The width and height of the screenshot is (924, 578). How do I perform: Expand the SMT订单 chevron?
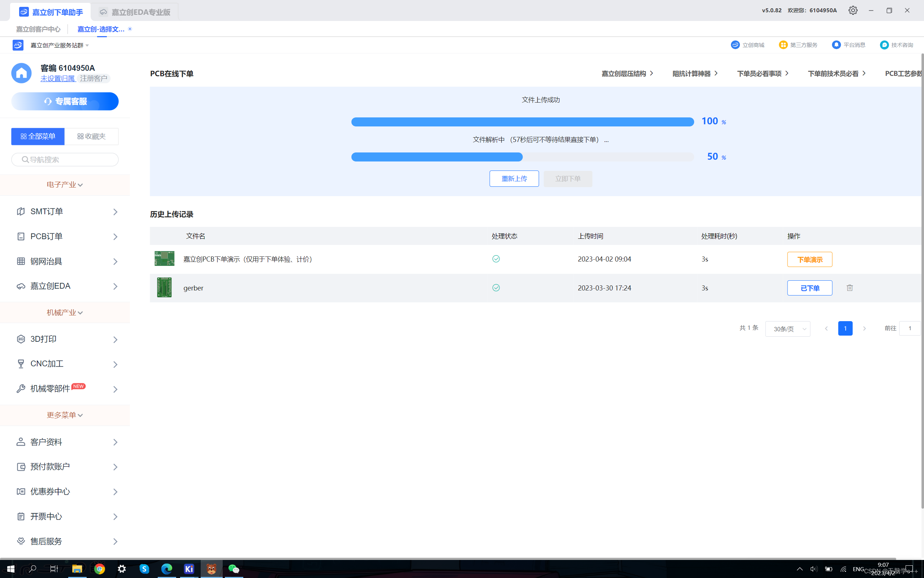[115, 212]
